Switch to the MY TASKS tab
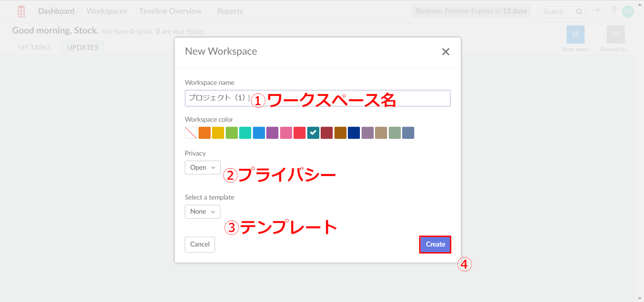 [x=35, y=48]
